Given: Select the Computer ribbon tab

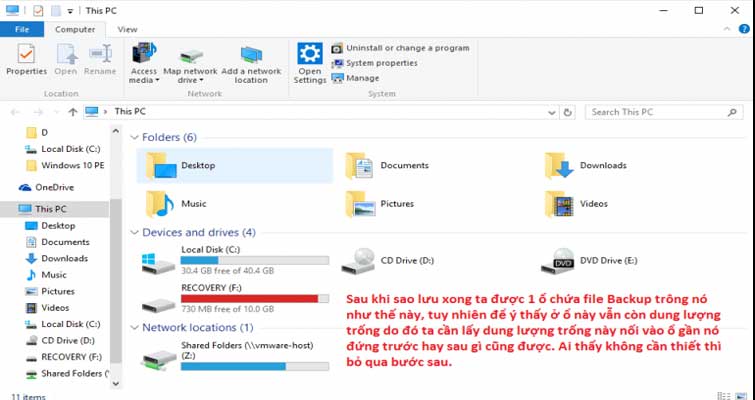Looking at the screenshot, I should click(75, 29).
